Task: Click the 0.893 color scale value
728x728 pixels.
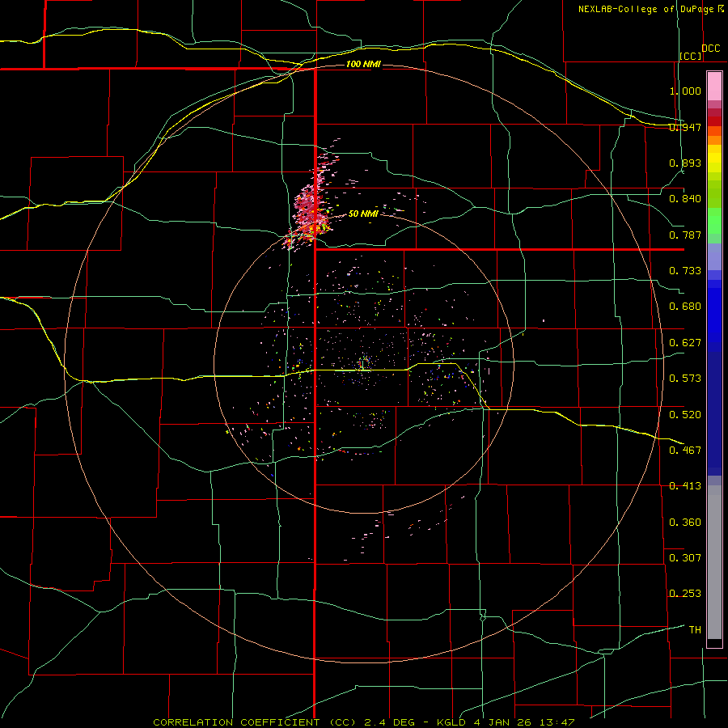Action: [685, 163]
